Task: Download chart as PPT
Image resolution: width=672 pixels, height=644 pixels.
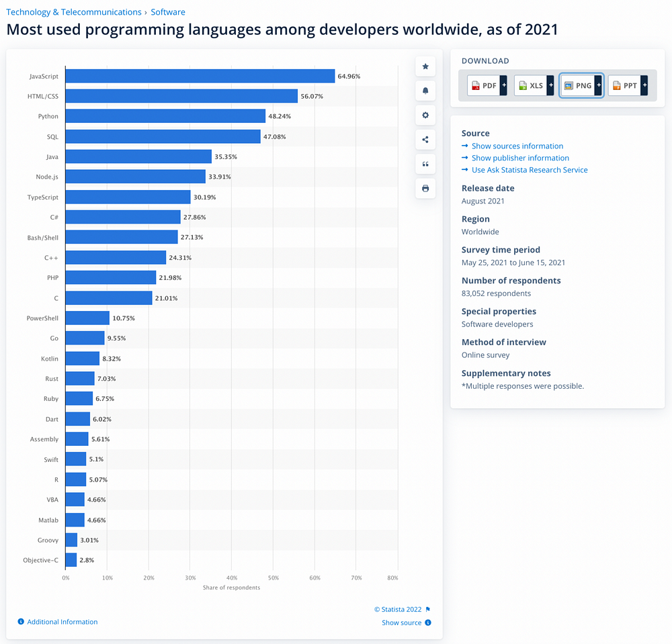Action: (x=624, y=86)
